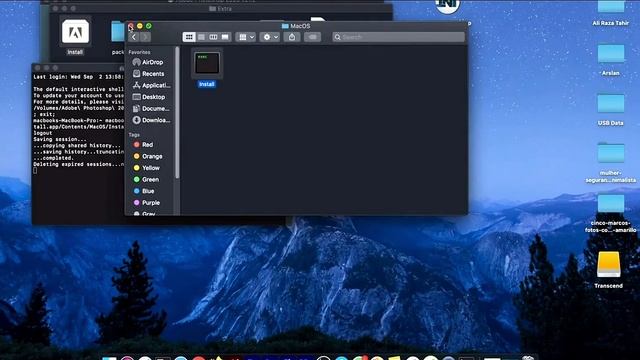Switch Finder to gallery view
This screenshot has width=640, height=360.
click(x=225, y=37)
